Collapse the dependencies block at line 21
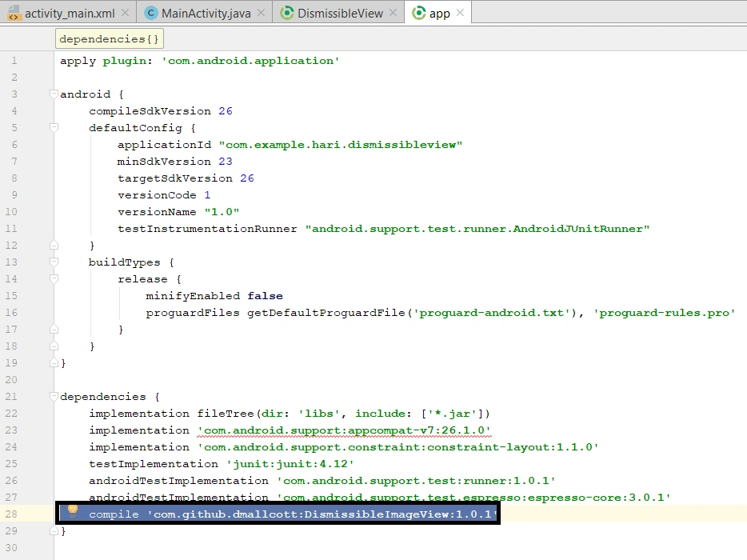The height and width of the screenshot is (560, 747). pos(54,396)
